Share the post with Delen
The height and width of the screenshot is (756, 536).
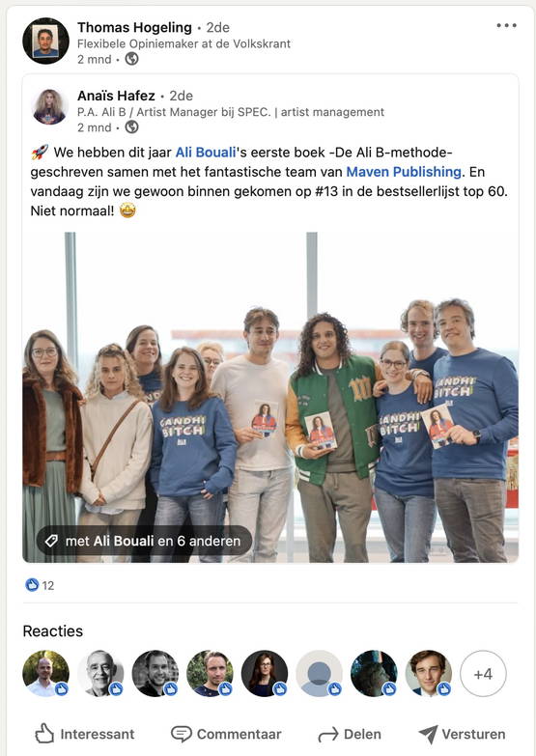350,735
